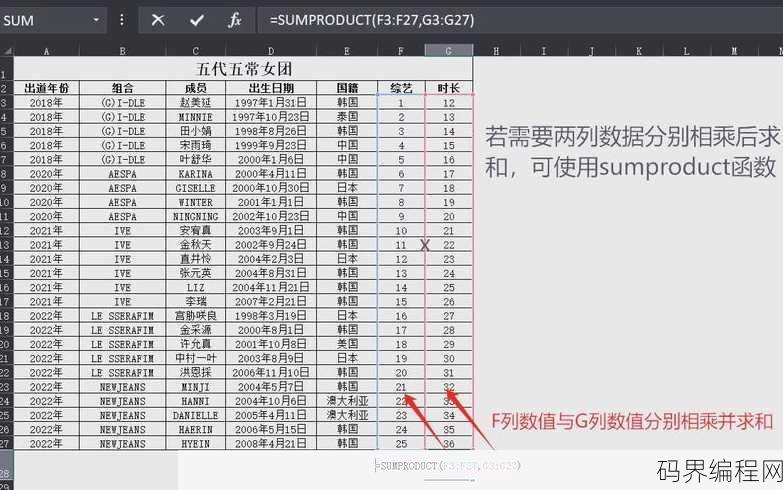This screenshot has width=783, height=490.
Task: Select the cell containing LIZ
Action: point(195,287)
